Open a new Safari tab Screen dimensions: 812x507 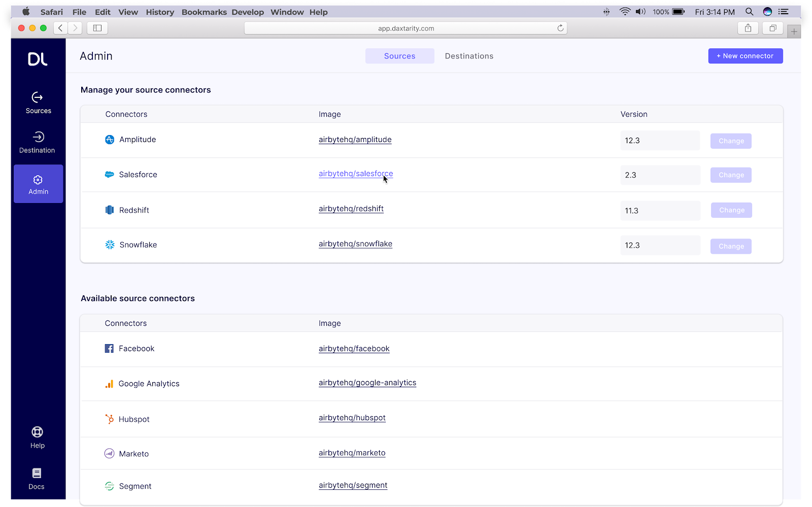pos(794,31)
